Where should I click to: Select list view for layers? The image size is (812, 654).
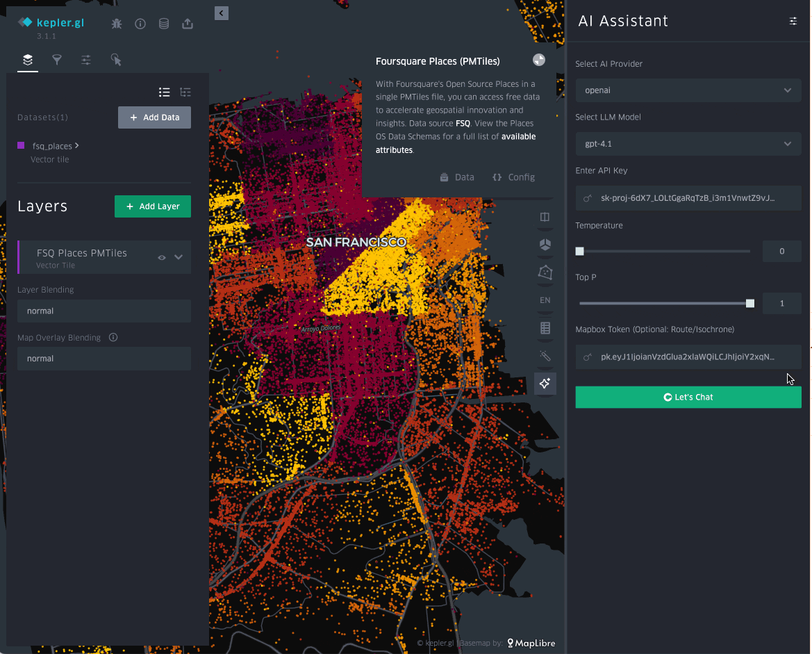coord(164,92)
